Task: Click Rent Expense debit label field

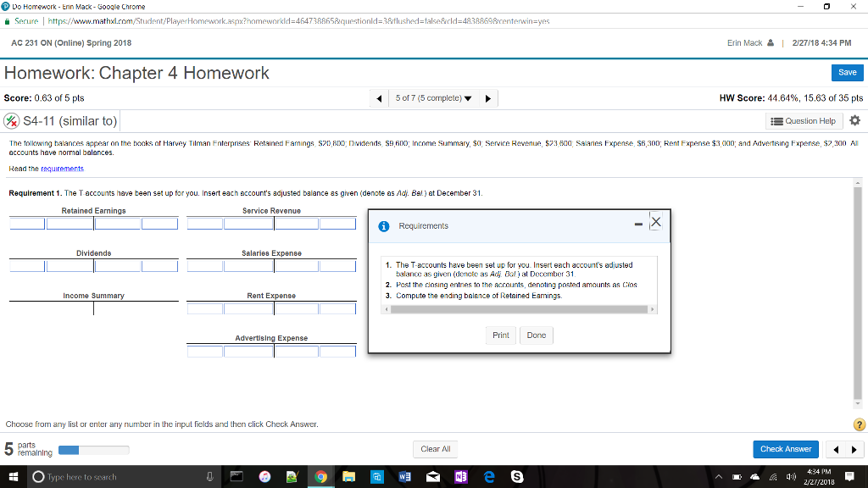Action: click(x=205, y=308)
